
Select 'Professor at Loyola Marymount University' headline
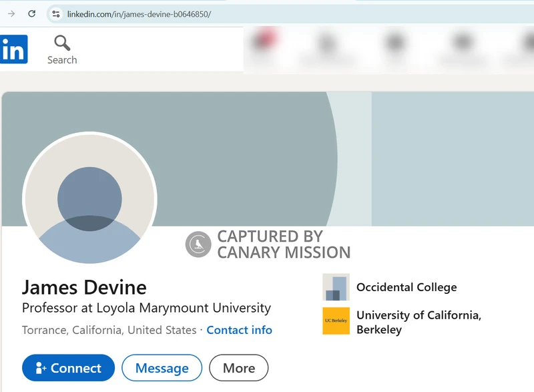point(146,309)
